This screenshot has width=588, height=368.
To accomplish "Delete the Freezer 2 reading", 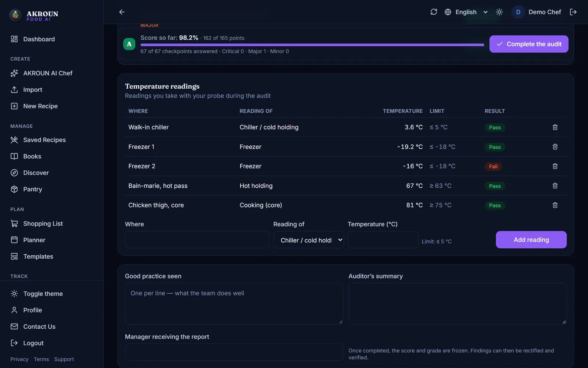I will click(x=555, y=166).
